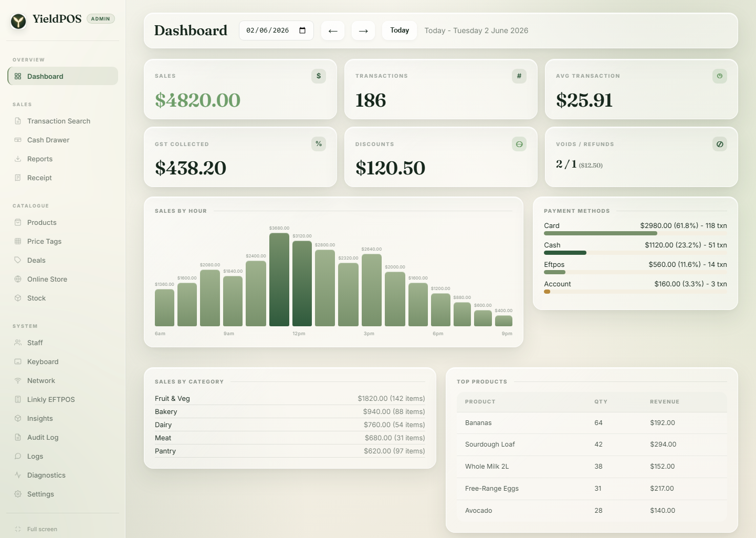Click the void icon on Voids / Refunds card
The width and height of the screenshot is (756, 538).
(x=720, y=144)
